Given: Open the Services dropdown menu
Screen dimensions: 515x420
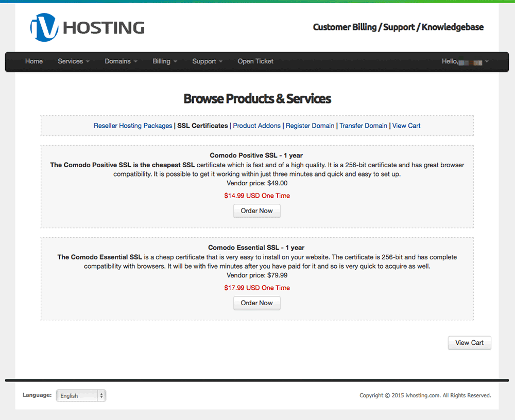Looking at the screenshot, I should click(x=74, y=61).
